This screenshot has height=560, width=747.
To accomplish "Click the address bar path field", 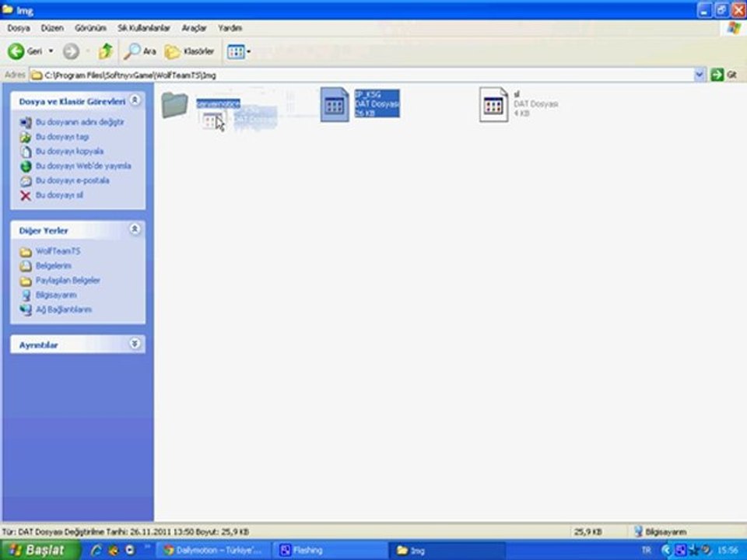I will (x=362, y=75).
